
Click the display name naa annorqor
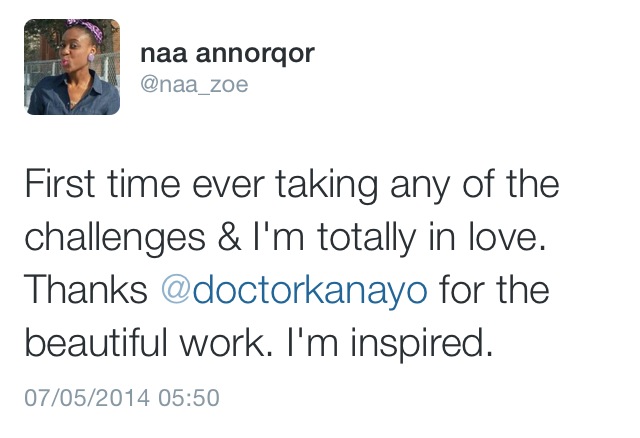[x=227, y=53]
